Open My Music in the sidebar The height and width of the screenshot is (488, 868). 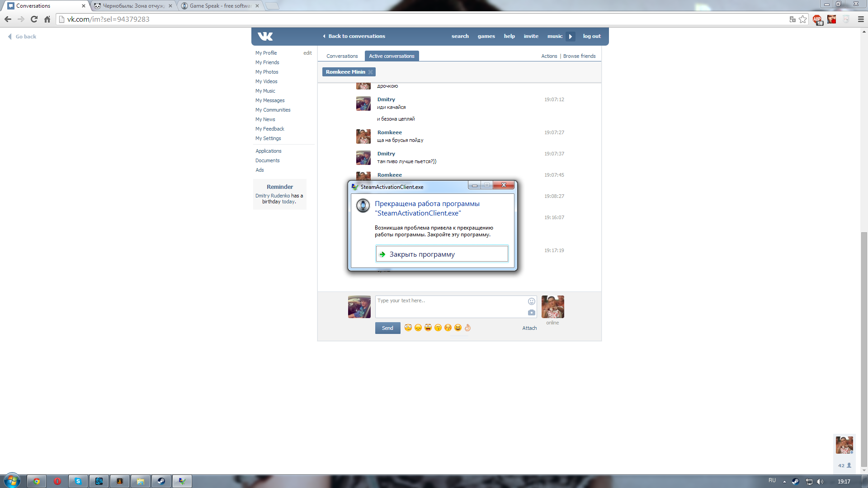(265, 91)
